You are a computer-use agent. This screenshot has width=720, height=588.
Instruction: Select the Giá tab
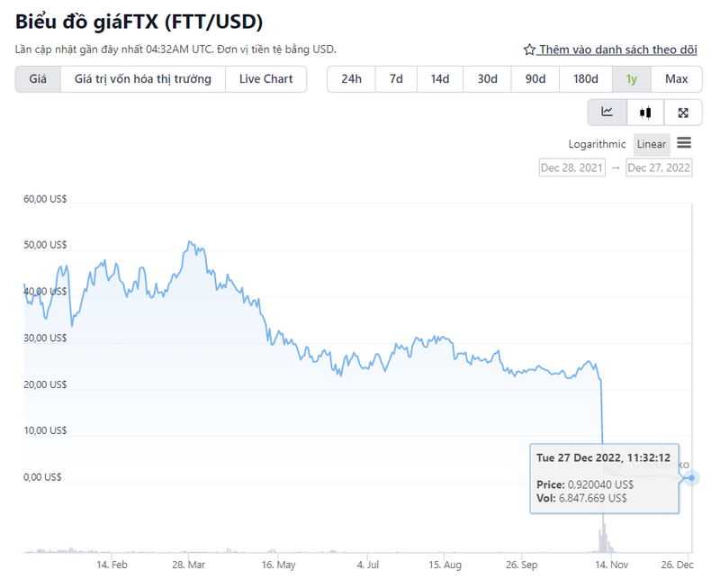(38, 79)
